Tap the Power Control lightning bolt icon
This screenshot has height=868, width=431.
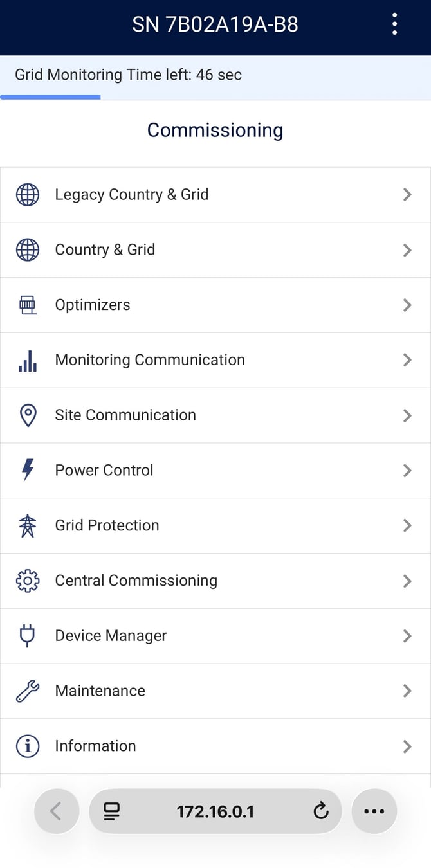[x=28, y=470]
